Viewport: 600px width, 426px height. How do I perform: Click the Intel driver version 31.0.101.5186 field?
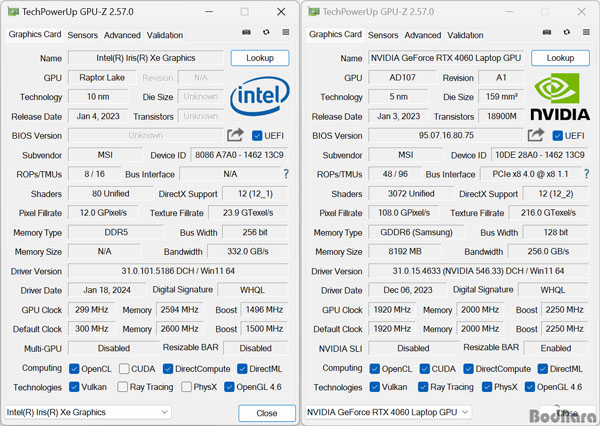point(178,271)
